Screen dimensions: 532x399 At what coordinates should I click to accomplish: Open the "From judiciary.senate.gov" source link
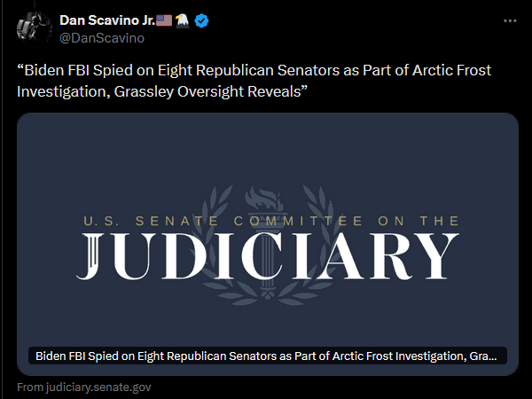(x=84, y=387)
